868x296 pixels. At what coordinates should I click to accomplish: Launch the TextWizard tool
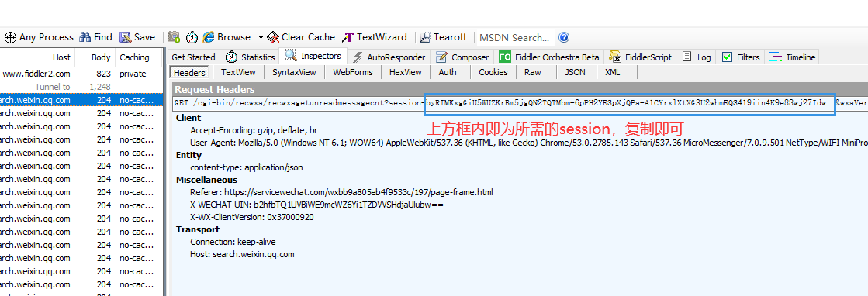(x=375, y=37)
